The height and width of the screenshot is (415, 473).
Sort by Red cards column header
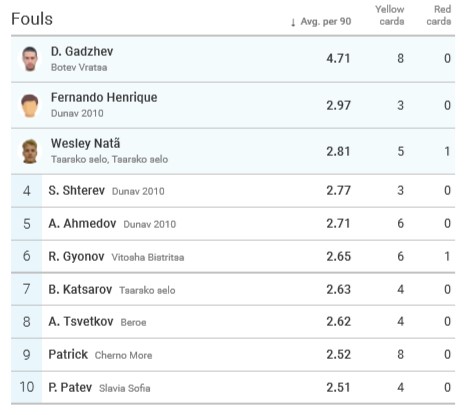click(x=439, y=15)
